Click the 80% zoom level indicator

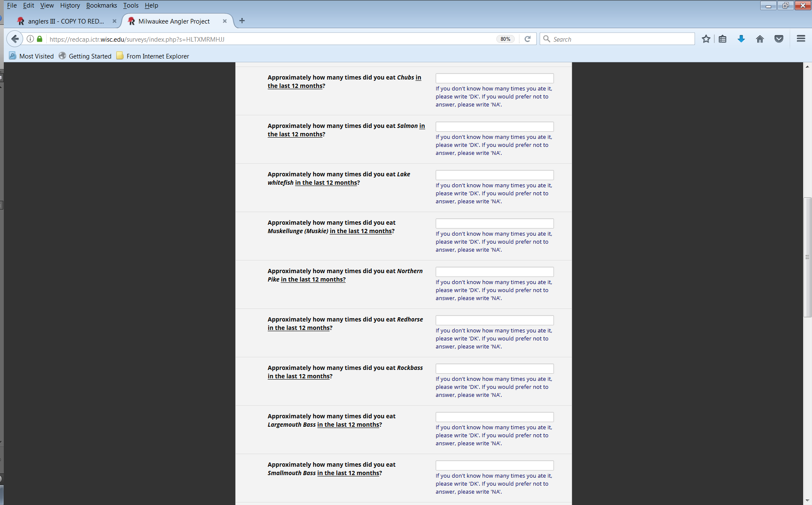505,39
